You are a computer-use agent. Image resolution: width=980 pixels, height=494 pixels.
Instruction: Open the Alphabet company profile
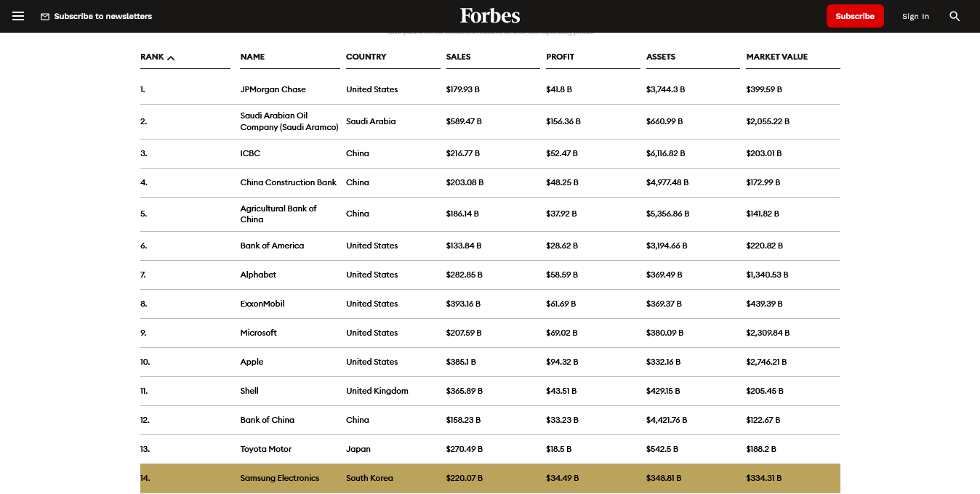pos(258,275)
